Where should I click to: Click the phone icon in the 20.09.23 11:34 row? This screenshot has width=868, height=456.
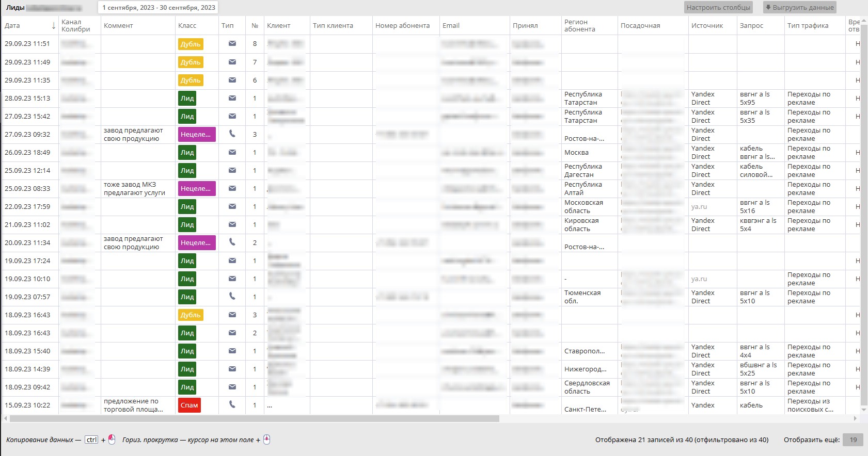pos(232,242)
